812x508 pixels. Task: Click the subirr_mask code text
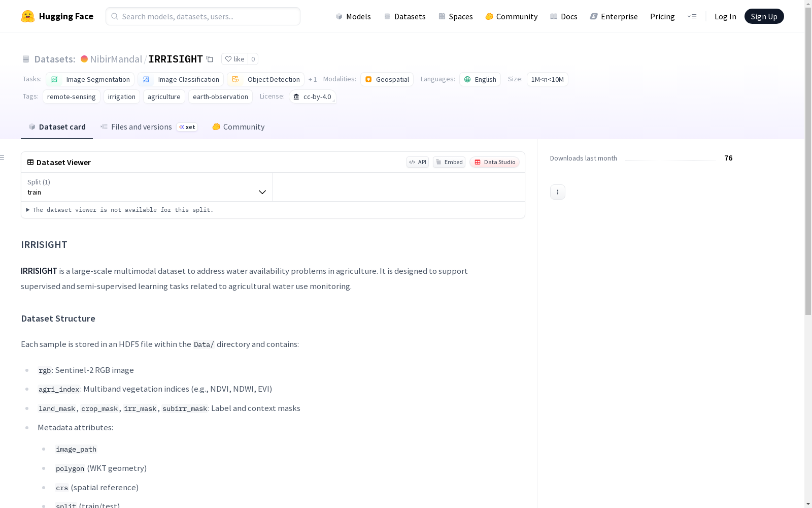pos(185,408)
